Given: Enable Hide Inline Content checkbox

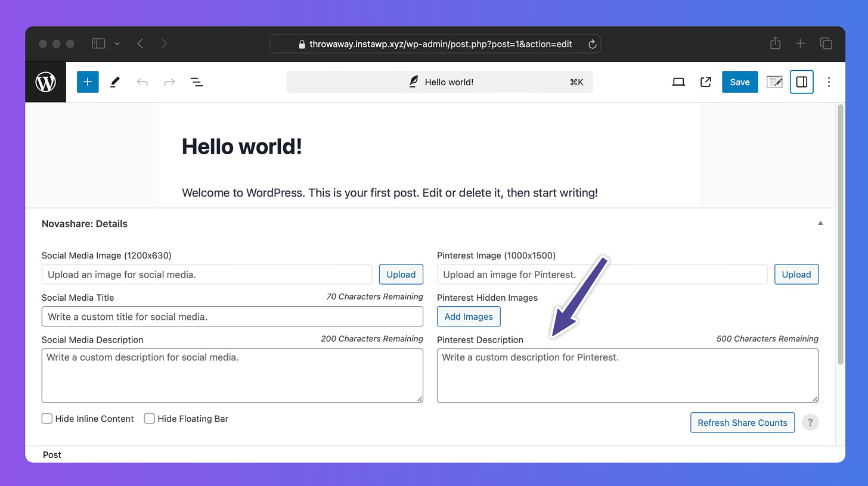Looking at the screenshot, I should click(47, 419).
